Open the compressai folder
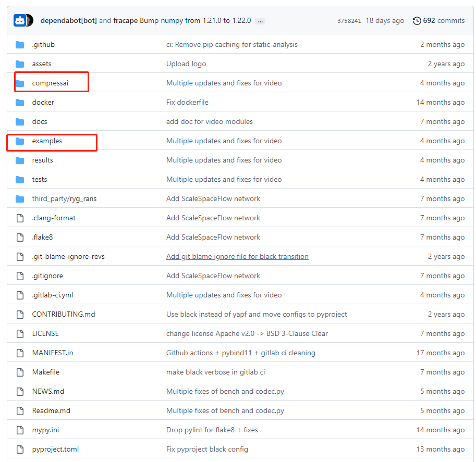The height and width of the screenshot is (462, 476). [x=50, y=83]
